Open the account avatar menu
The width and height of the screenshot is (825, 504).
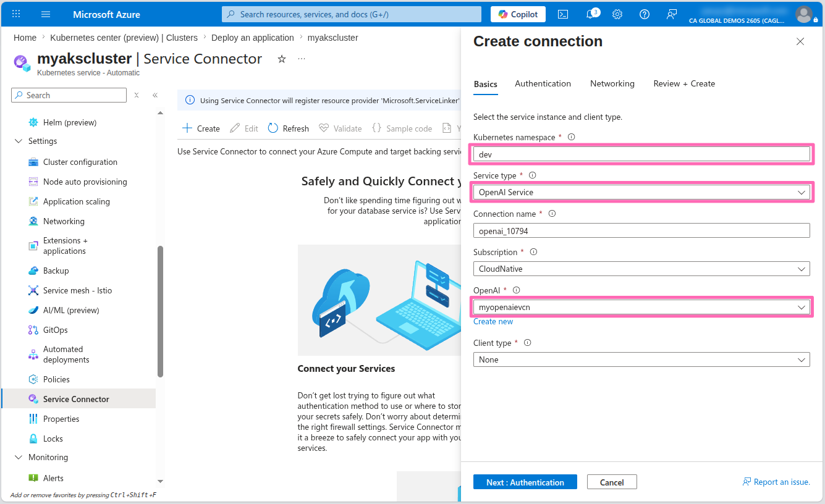click(804, 14)
